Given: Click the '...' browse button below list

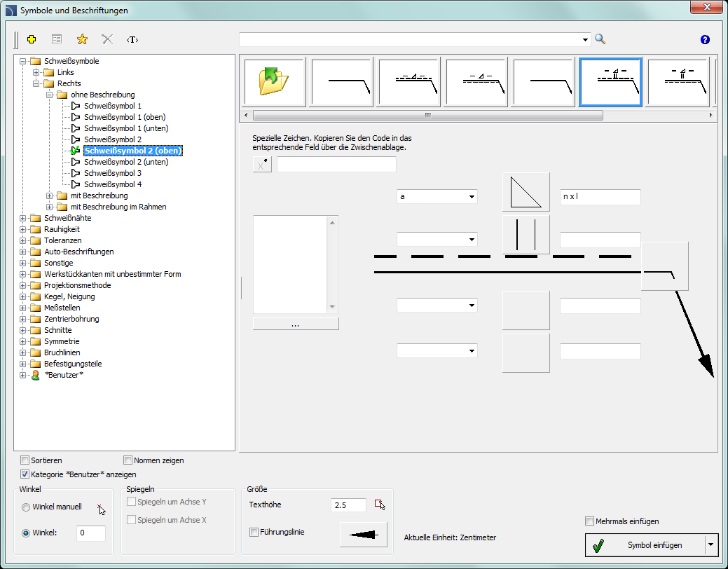Looking at the screenshot, I should pyautogui.click(x=295, y=324).
